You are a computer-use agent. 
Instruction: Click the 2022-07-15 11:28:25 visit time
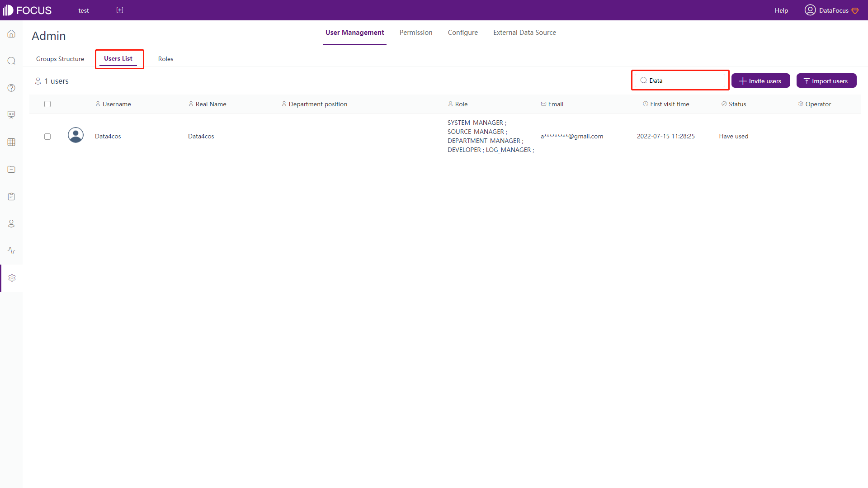666,136
